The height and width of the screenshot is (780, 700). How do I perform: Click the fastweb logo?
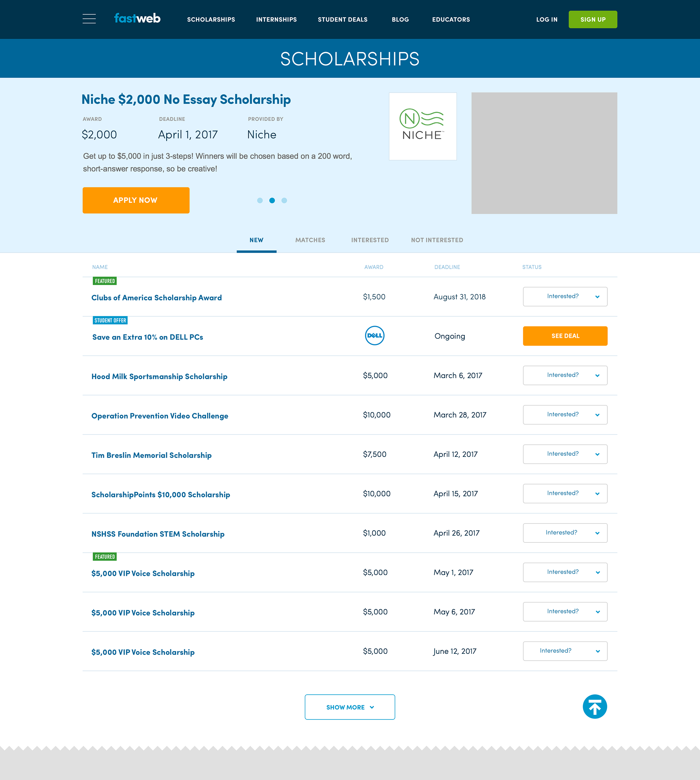[x=137, y=19]
